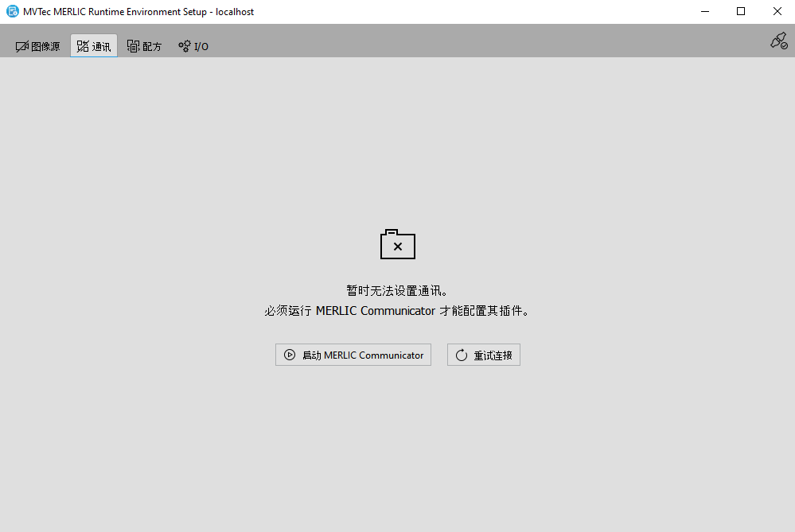795x532 pixels.
Task: Click the play icon in 启动 MERLIC Communicator
Action: click(x=290, y=355)
